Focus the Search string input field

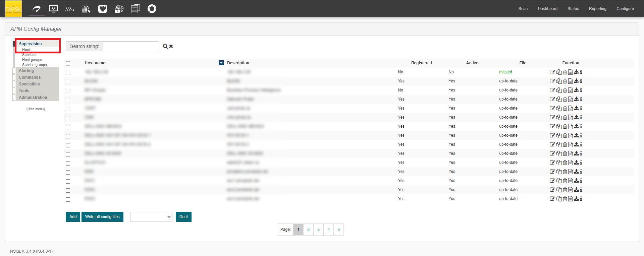(x=131, y=46)
